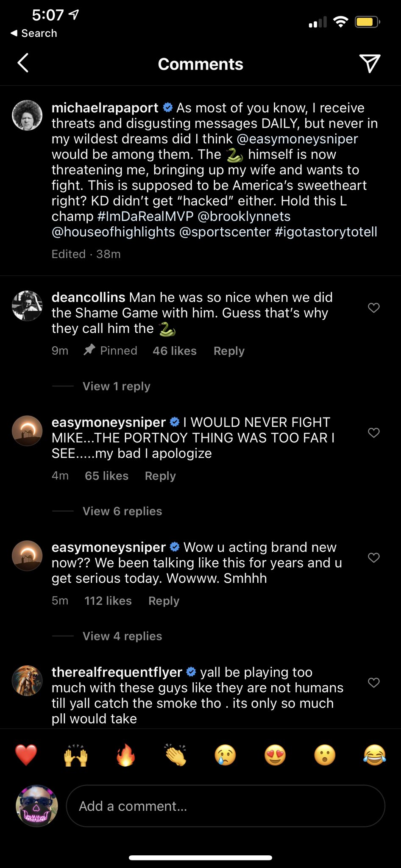Focus the 'Add a comment...' field
The width and height of the screenshot is (401, 868).
225,806
